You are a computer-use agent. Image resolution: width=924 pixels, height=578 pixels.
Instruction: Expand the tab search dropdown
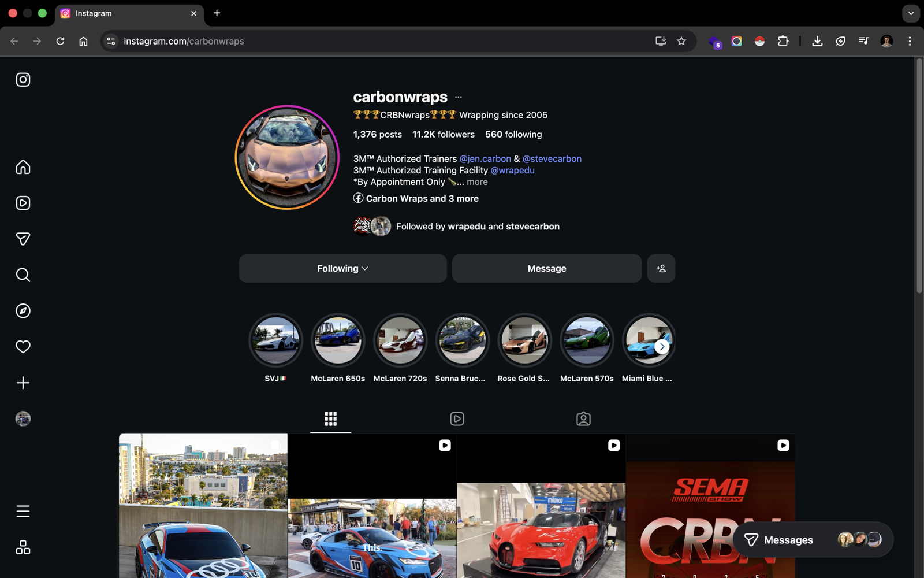tap(911, 13)
